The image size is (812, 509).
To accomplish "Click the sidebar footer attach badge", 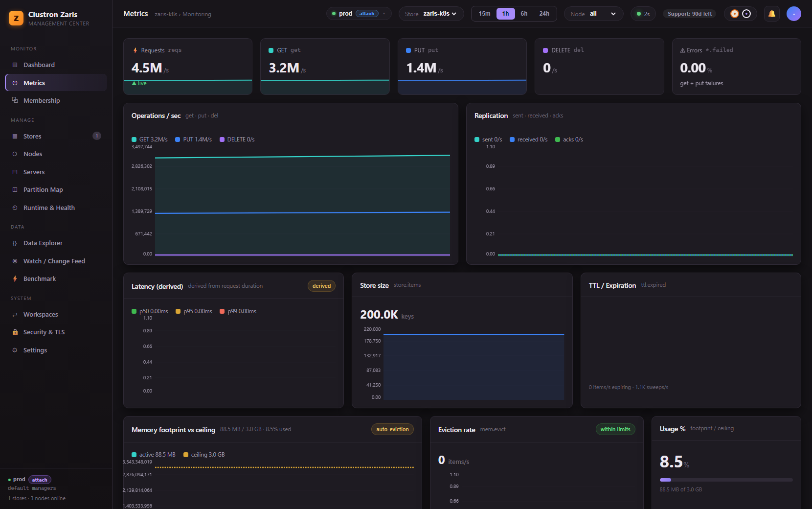I will tap(40, 480).
